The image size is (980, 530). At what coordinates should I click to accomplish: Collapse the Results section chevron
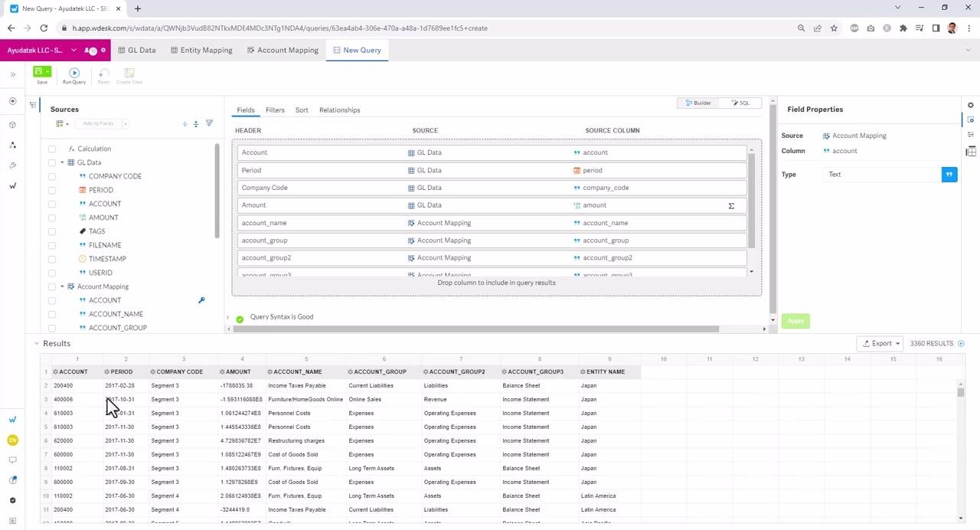[x=37, y=343]
